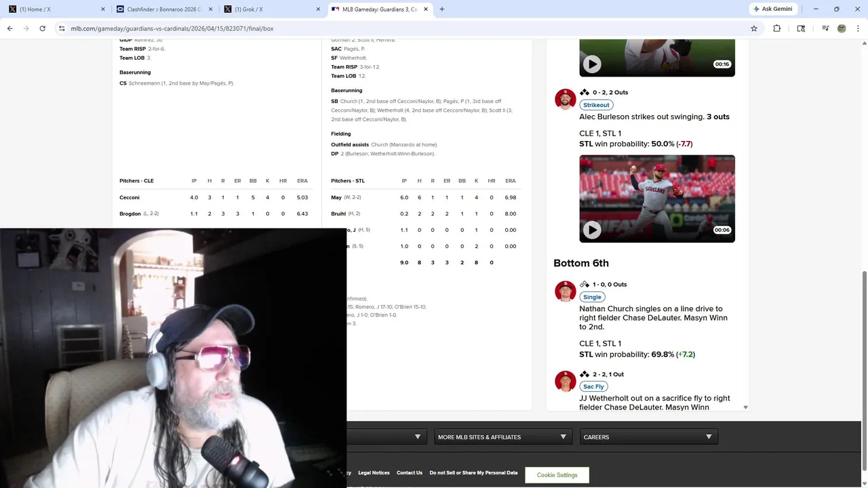
Task: Open the Chrome three-dot menu
Action: 858,28
